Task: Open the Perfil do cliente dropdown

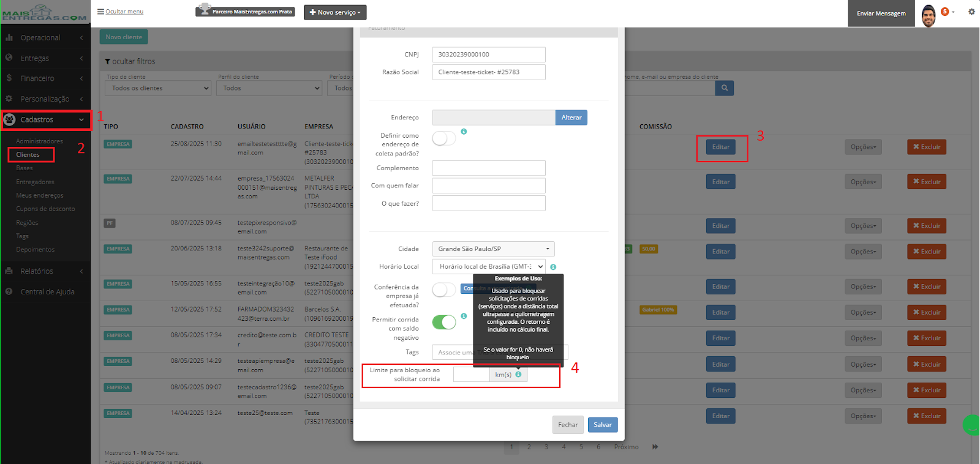Action: click(x=269, y=88)
